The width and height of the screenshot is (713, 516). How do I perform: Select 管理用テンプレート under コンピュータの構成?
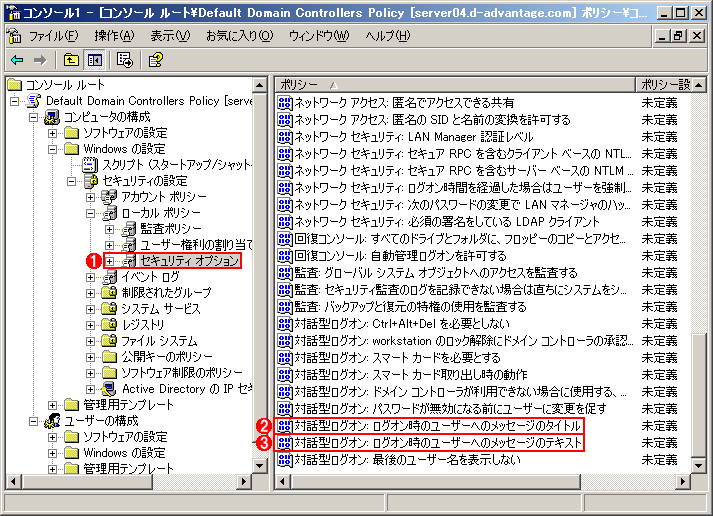click(x=128, y=405)
